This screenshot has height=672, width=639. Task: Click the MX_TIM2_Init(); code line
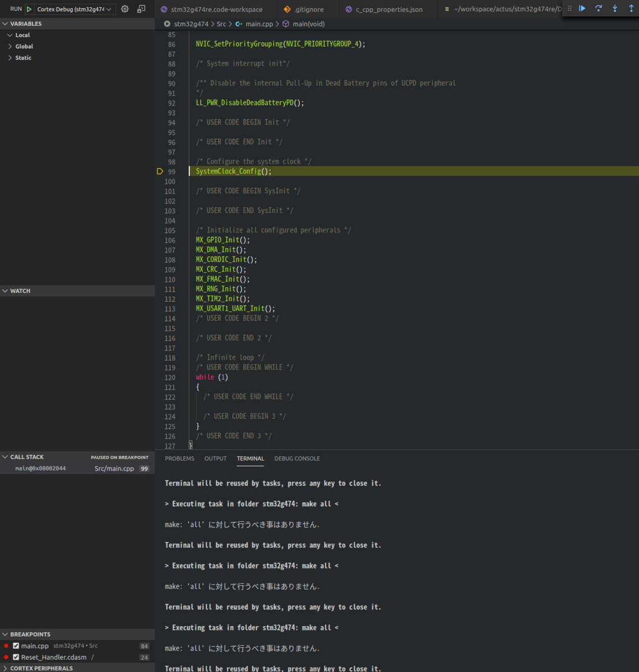223,299
